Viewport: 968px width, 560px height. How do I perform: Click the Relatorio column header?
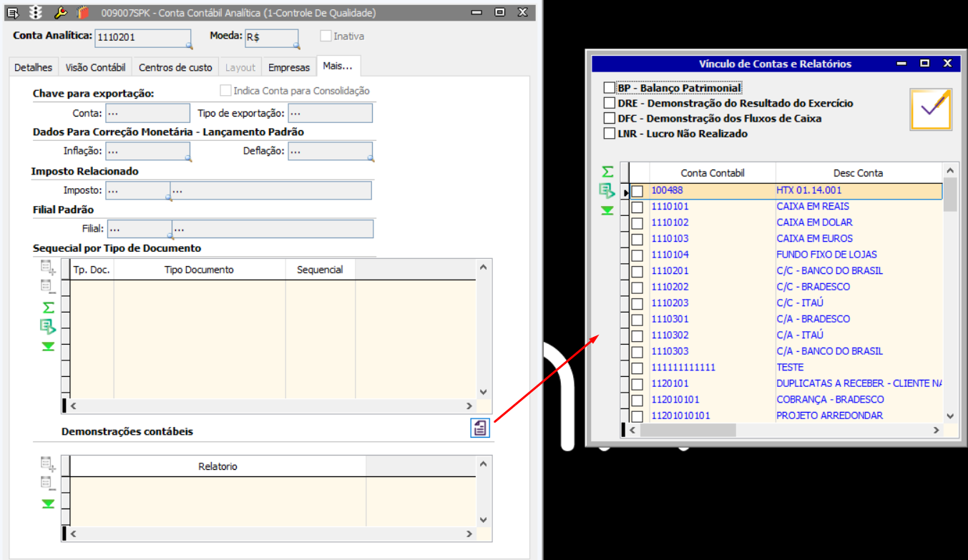click(218, 466)
